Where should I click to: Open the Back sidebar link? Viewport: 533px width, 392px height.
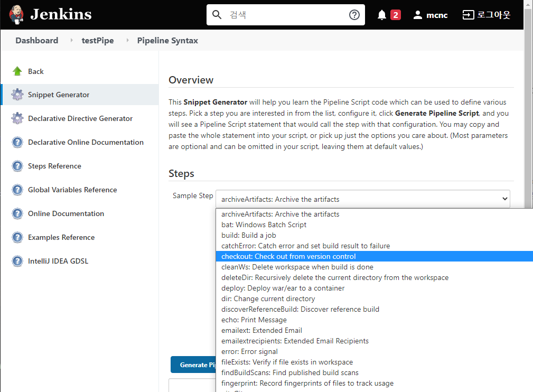36,71
